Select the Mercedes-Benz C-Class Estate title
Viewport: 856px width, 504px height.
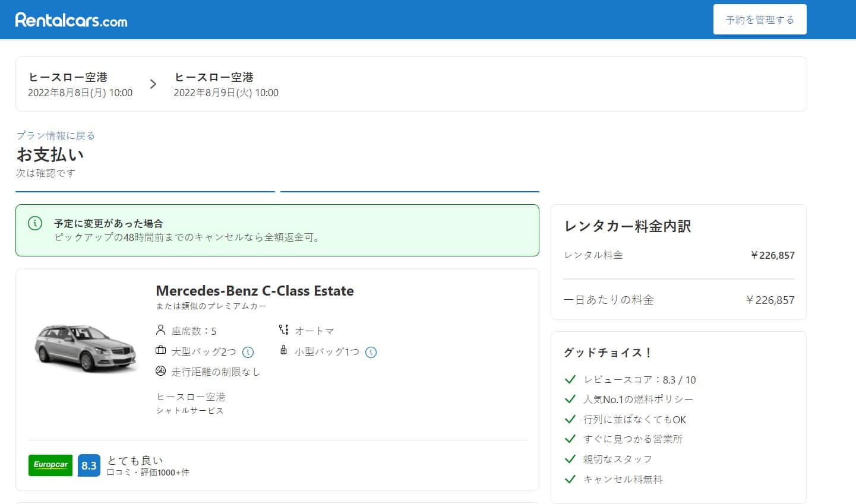[x=255, y=291]
